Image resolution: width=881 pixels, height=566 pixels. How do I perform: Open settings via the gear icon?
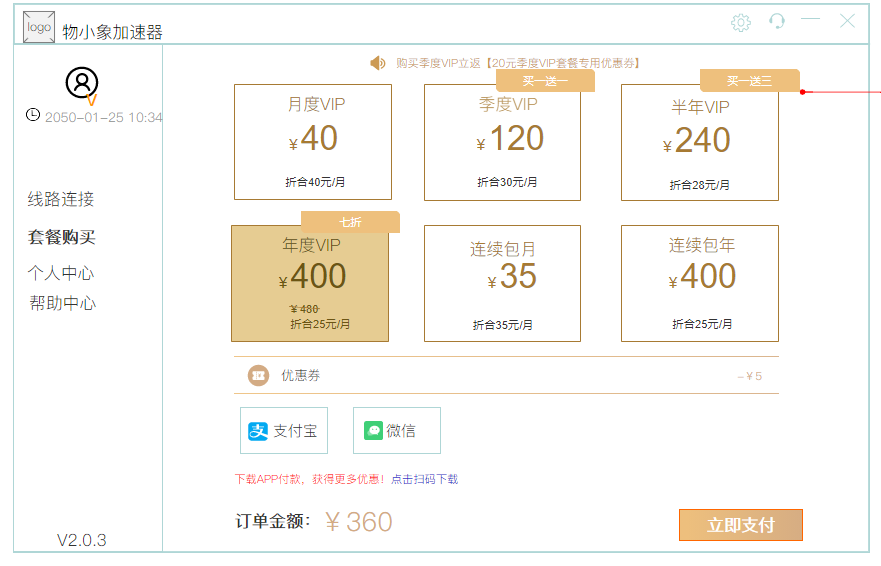click(x=741, y=22)
